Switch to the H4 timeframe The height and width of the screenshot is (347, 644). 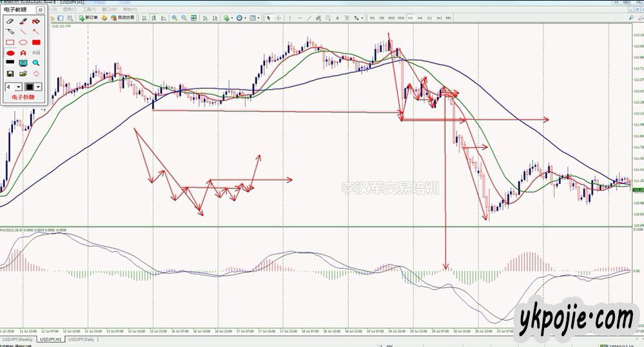click(x=420, y=18)
